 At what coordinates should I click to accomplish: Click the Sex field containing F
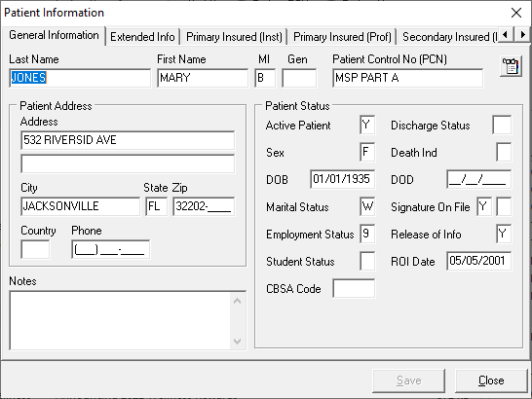point(367,152)
